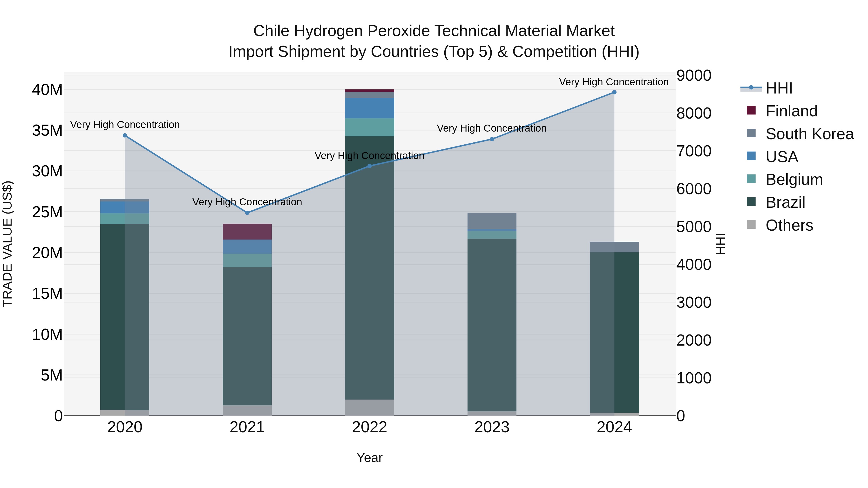The height and width of the screenshot is (488, 868).
Task: Click the USA blue color swatch
Action: pos(751,156)
